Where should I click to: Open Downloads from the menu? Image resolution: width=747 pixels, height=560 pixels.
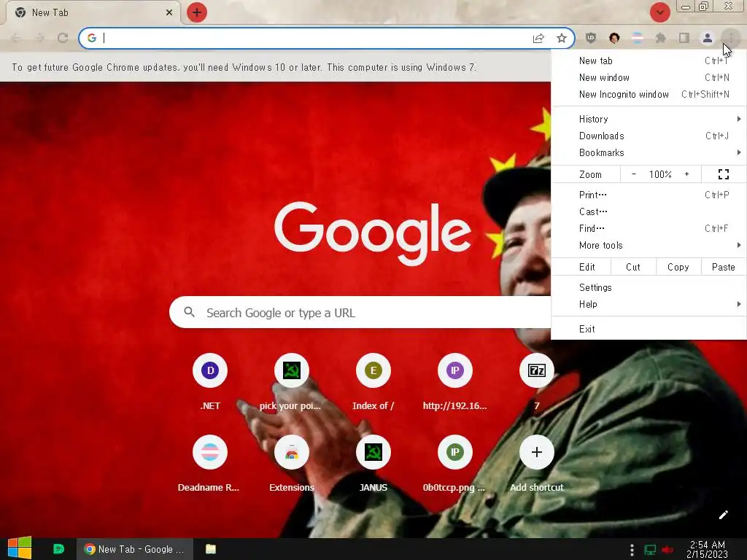coord(649,136)
